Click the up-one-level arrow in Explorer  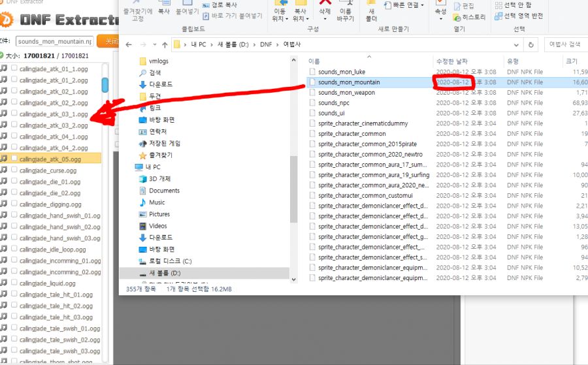tap(165, 44)
